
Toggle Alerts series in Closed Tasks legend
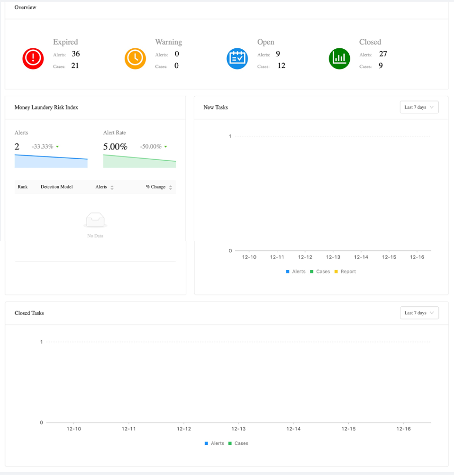[x=214, y=443]
